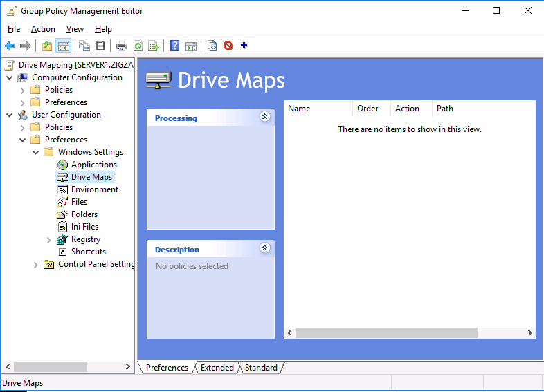Open the File menu
Screen dimensions: 544x392
pyautogui.click(x=14, y=29)
